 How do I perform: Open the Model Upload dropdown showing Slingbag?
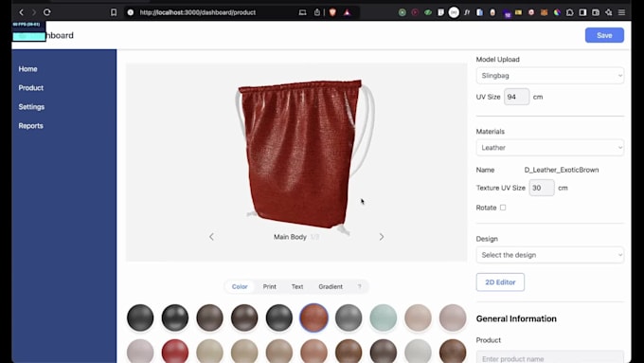pyautogui.click(x=550, y=76)
